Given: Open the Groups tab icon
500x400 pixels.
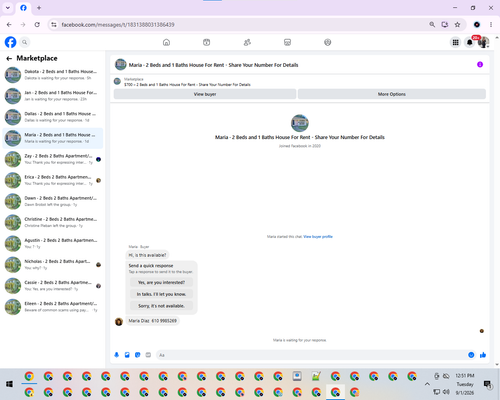Looking at the screenshot, I should 328,42.
